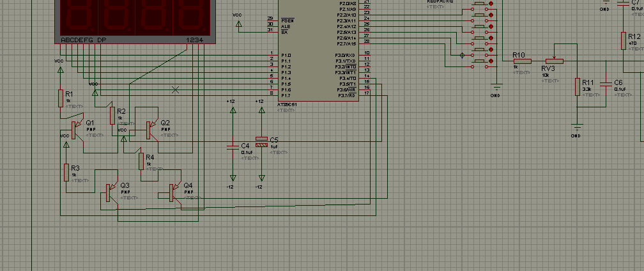Select the R12 resistor body
The image size is (644, 271).
point(624,41)
